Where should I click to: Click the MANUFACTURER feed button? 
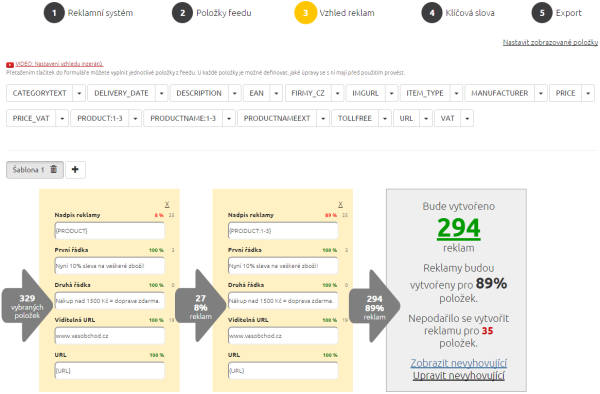(x=500, y=93)
